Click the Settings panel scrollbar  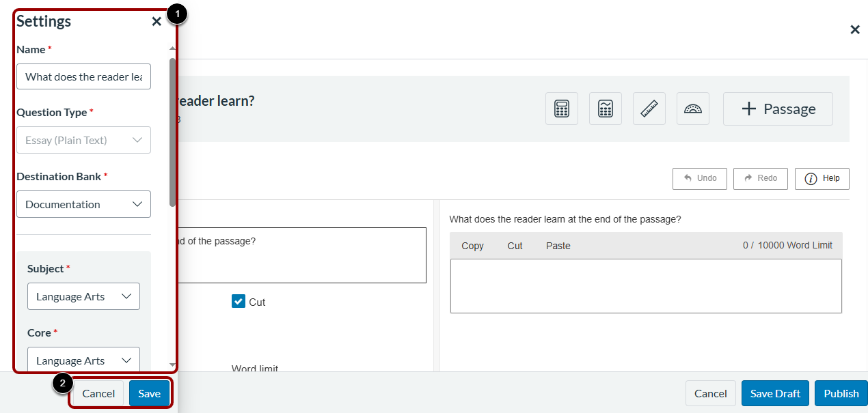pyautogui.click(x=172, y=130)
